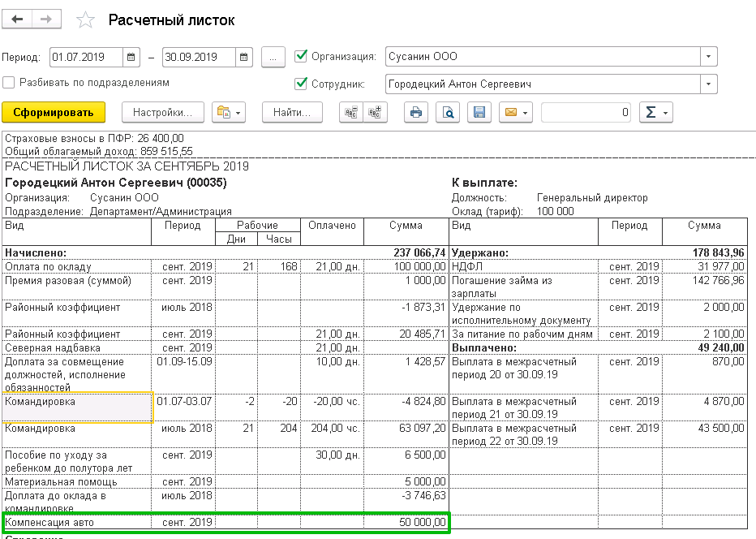
Task: Select Северная надбавка cell
Action: coord(77,347)
